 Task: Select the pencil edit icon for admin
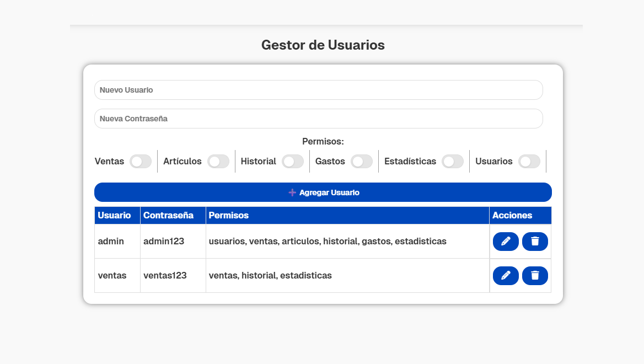506,241
